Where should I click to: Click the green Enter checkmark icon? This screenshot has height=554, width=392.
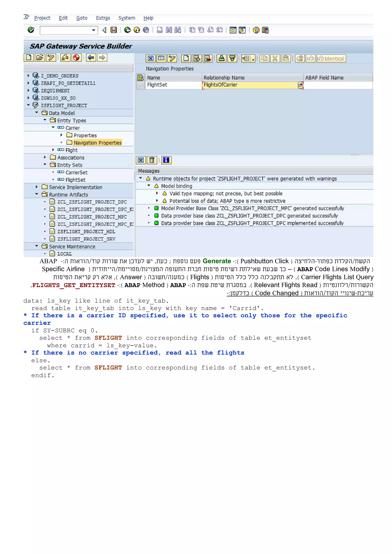tap(31, 30)
